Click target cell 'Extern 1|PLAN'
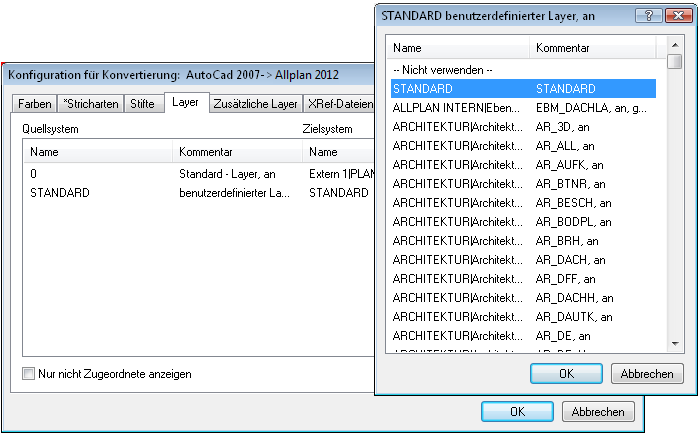The width and height of the screenshot is (698, 433). click(x=341, y=174)
